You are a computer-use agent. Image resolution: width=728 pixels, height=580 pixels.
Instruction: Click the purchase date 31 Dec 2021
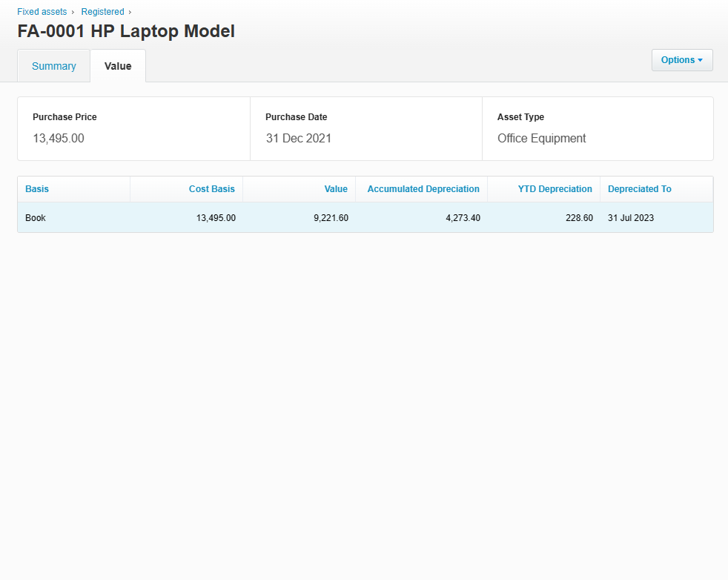(x=299, y=139)
